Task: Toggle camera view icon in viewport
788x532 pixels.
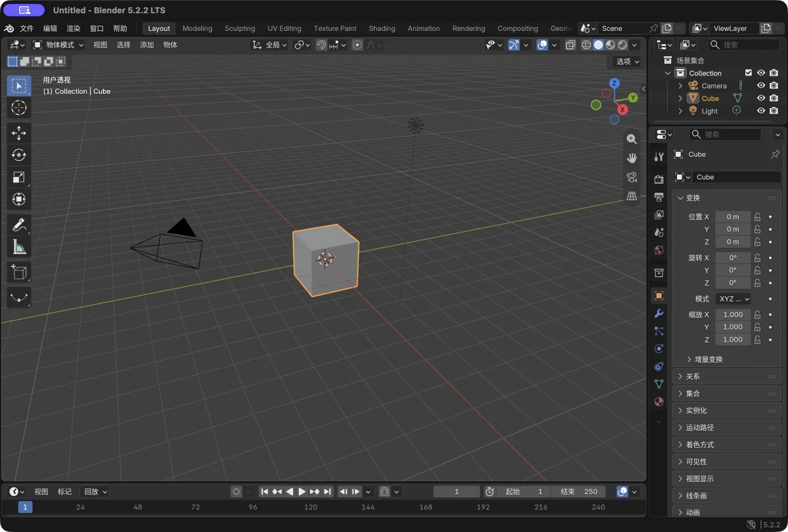Action: point(632,177)
